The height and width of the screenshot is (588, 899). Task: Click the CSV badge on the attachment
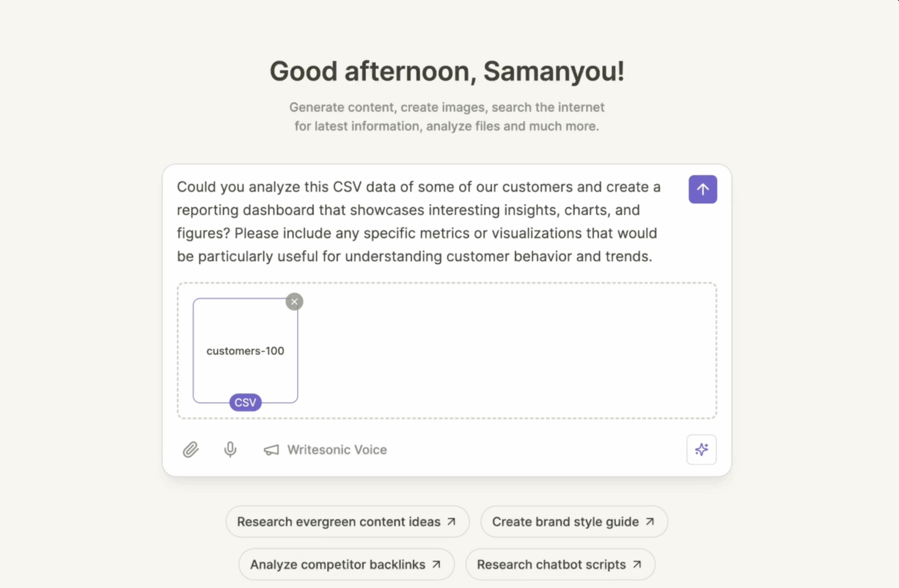245,402
